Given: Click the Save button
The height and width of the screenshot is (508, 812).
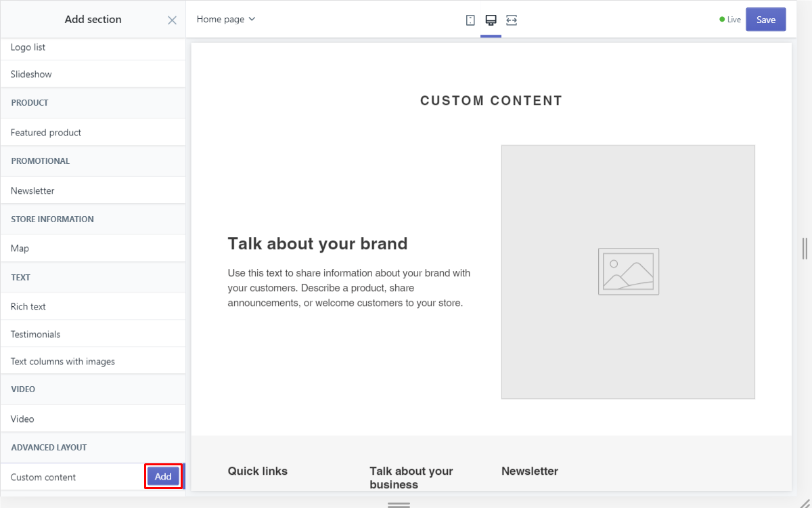Looking at the screenshot, I should (x=766, y=20).
